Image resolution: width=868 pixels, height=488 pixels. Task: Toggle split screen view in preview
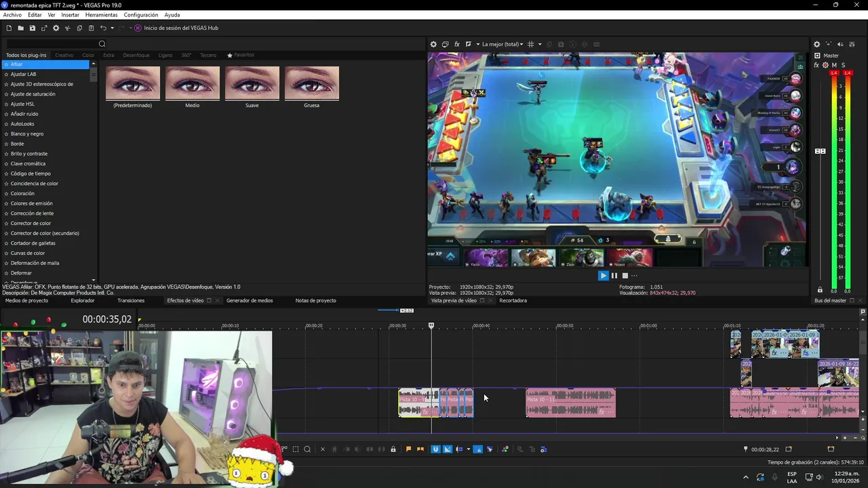(469, 44)
